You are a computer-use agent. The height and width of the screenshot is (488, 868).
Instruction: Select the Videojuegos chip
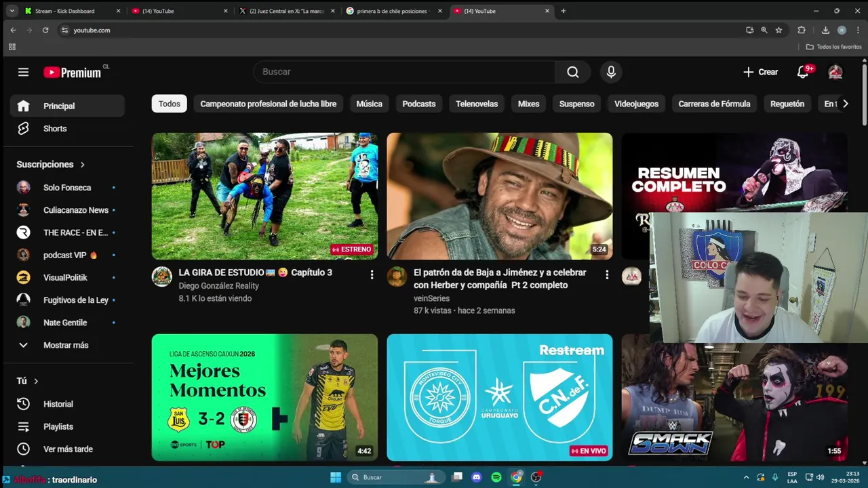pos(637,104)
